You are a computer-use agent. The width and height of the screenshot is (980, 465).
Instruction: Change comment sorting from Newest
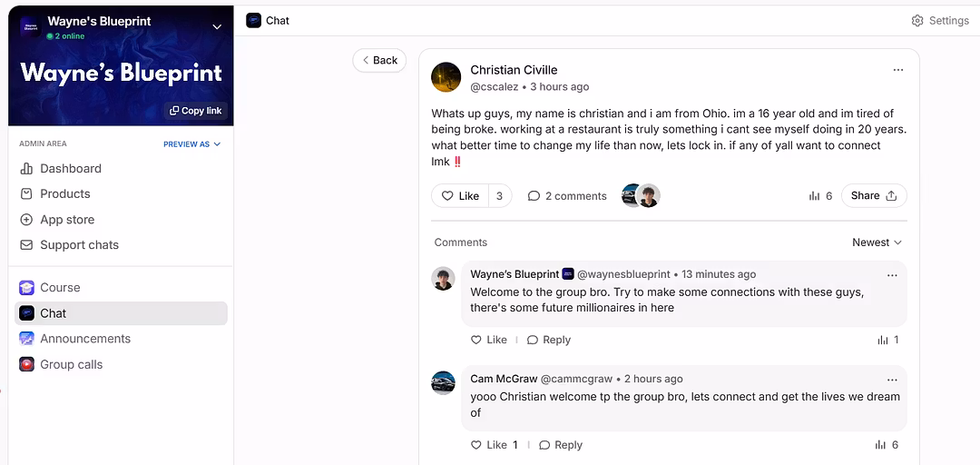877,242
